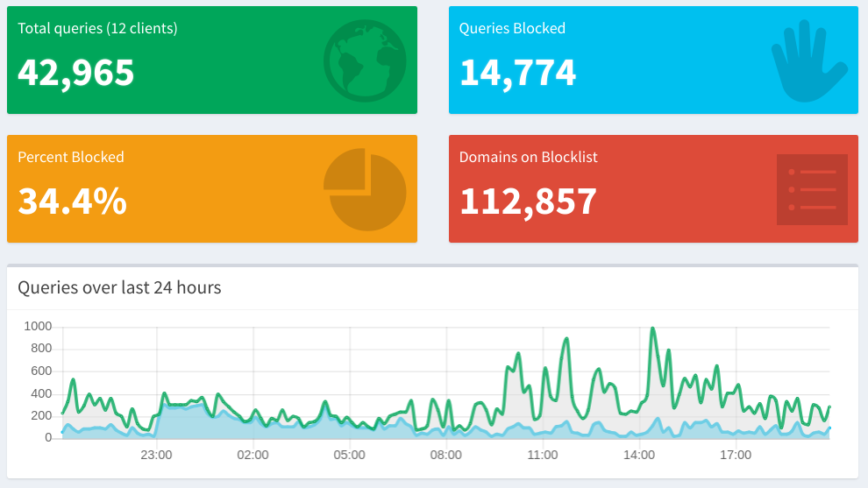Select the 'Percent Blocked' label text
The width and height of the screenshot is (868, 488).
[x=71, y=157]
